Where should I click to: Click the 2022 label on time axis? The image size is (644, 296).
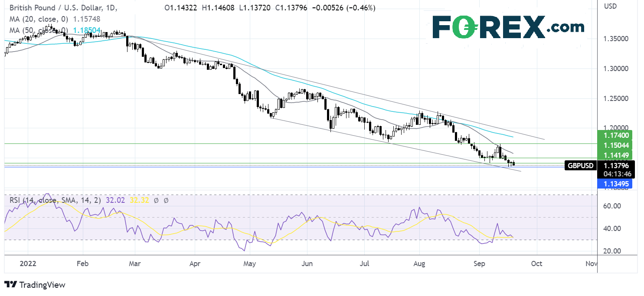tap(28, 263)
